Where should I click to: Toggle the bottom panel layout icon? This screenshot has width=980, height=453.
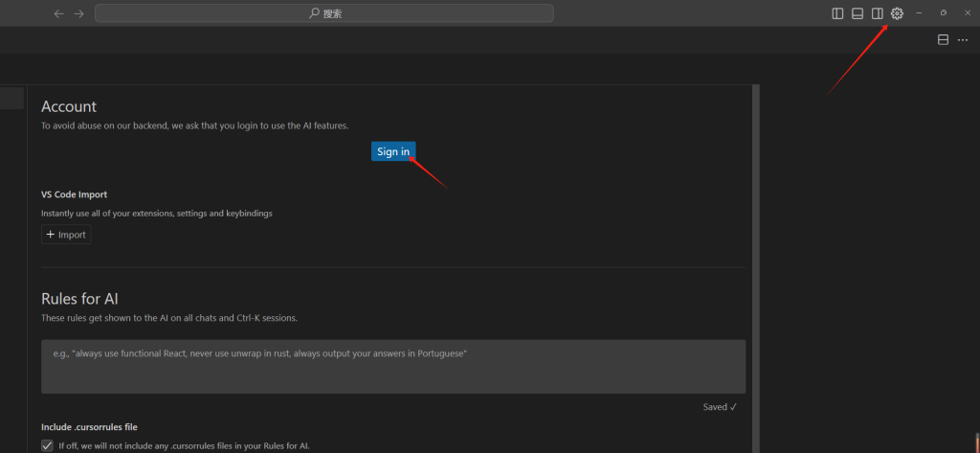tap(857, 13)
